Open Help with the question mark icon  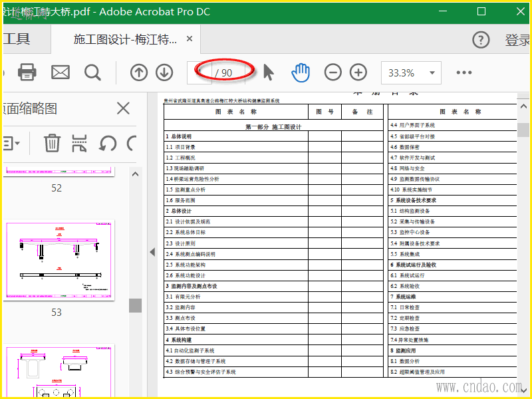tap(481, 40)
